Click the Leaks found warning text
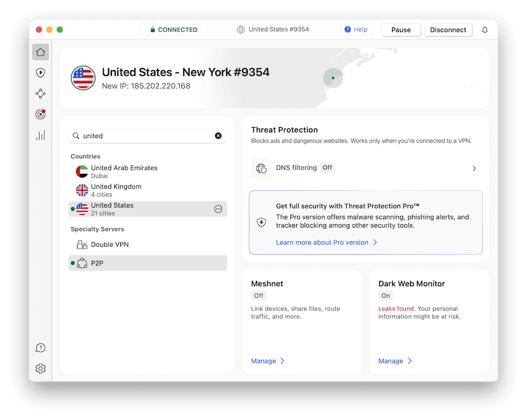The width and height of the screenshot is (527, 420). pos(397,308)
